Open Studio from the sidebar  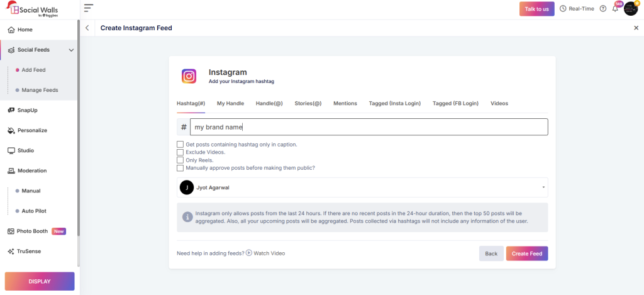point(25,150)
